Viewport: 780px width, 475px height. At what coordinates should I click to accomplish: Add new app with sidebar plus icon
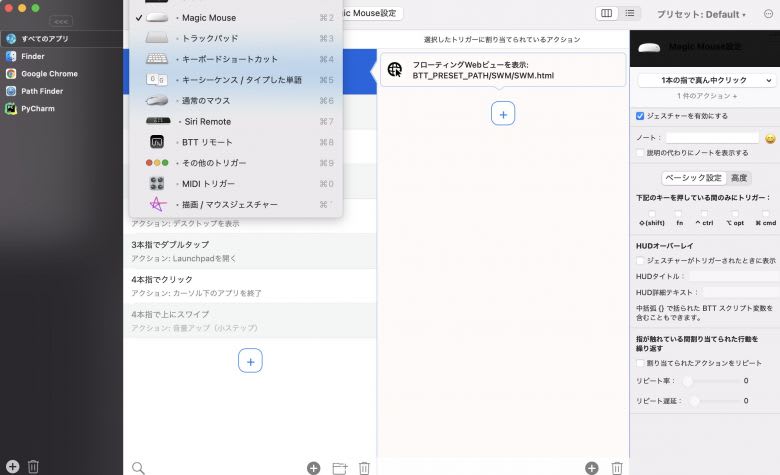click(13, 467)
